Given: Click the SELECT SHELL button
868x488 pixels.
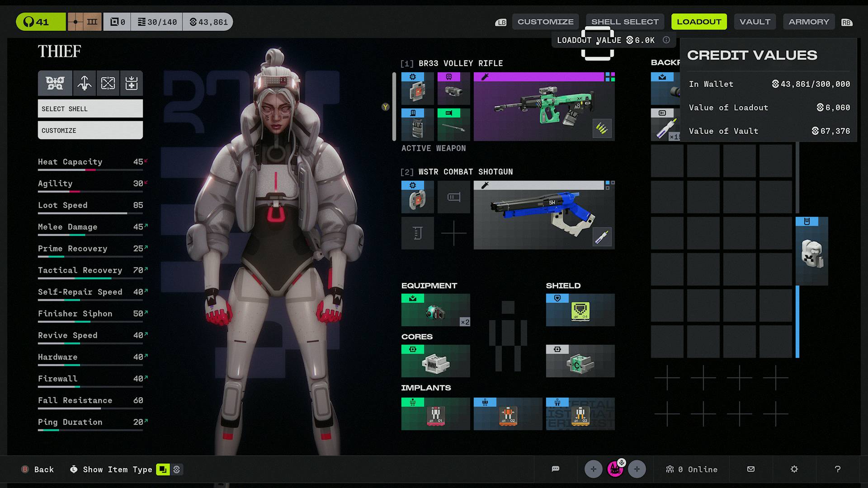Looking at the screenshot, I should click(90, 108).
